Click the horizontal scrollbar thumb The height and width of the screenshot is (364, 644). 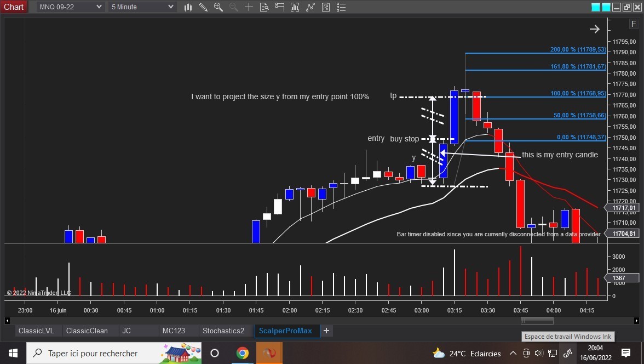tap(537, 320)
